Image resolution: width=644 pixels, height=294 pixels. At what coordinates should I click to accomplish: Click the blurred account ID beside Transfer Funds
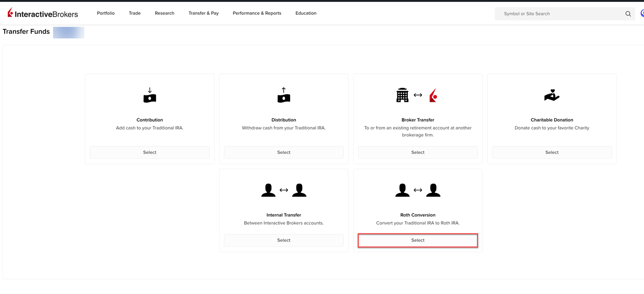click(x=69, y=32)
